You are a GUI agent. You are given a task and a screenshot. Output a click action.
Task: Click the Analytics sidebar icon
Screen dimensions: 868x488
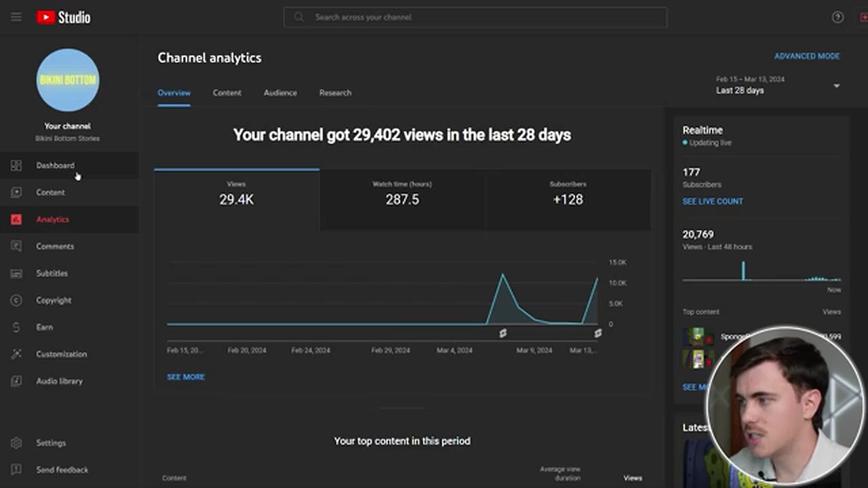click(x=16, y=220)
